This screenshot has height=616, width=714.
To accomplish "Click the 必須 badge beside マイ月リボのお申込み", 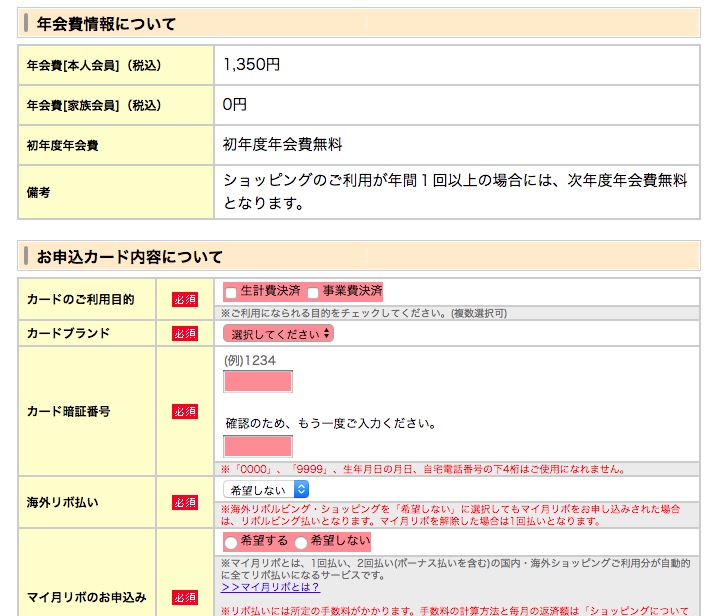I will coord(185,597).
